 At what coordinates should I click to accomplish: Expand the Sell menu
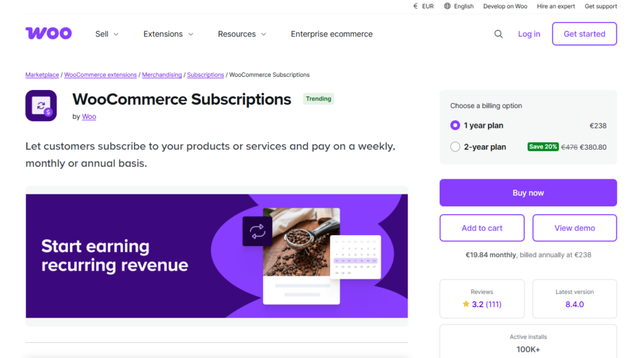[107, 34]
